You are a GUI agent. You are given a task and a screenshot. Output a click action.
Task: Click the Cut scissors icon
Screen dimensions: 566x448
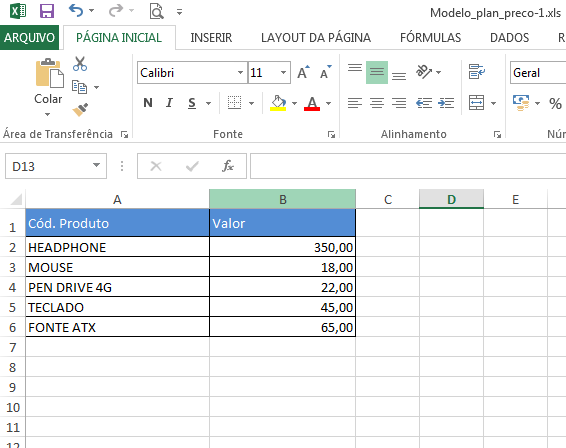(x=80, y=64)
